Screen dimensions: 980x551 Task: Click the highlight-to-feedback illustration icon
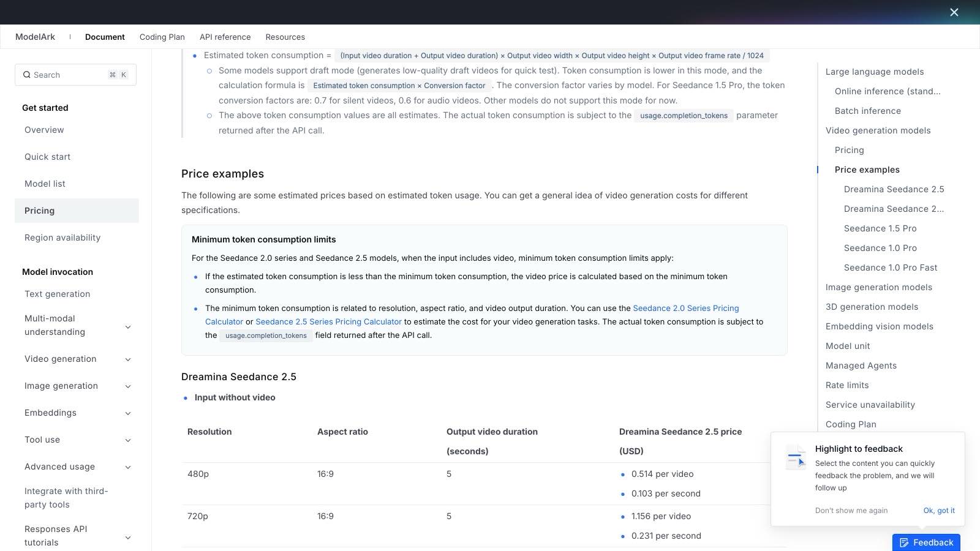(x=796, y=457)
